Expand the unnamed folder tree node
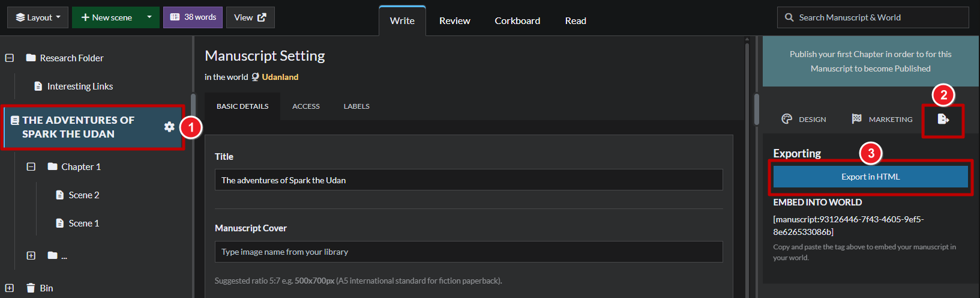Screen dimensions: 980x298 [31, 255]
